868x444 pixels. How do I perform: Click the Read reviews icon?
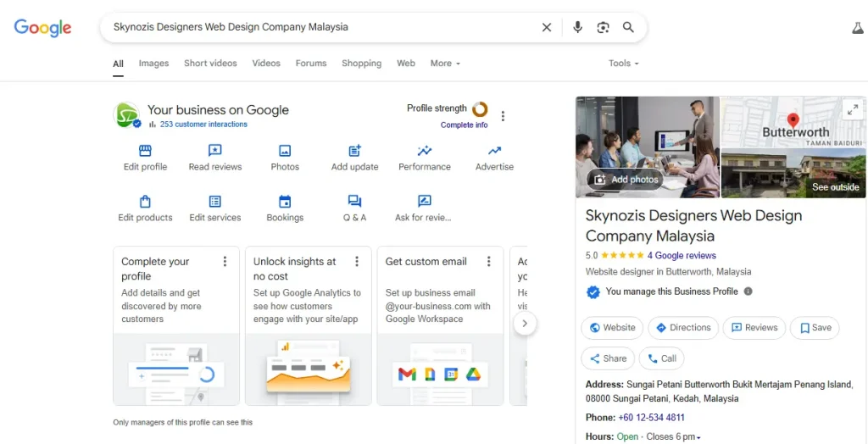(x=215, y=151)
